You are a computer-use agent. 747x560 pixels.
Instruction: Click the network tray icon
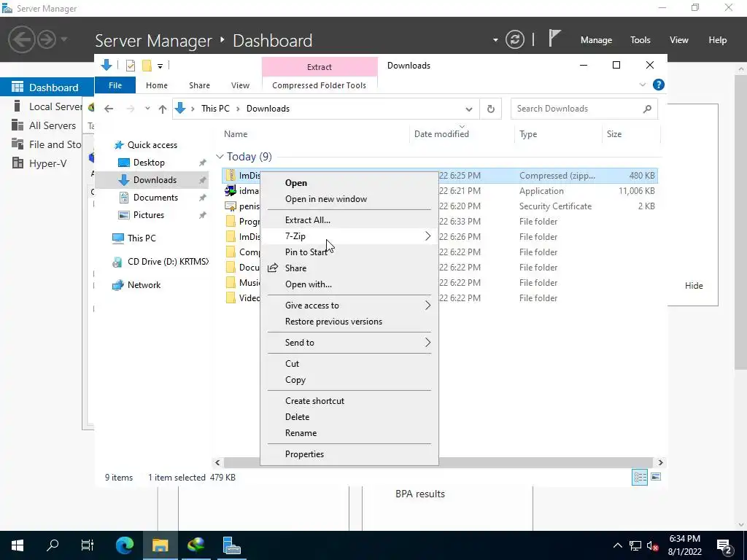pyautogui.click(x=635, y=545)
